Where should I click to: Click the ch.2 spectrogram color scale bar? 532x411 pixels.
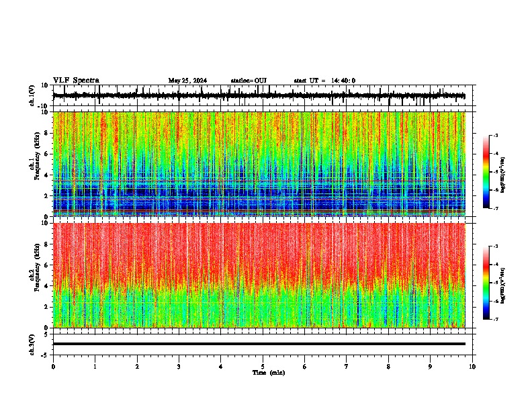[x=486, y=283]
